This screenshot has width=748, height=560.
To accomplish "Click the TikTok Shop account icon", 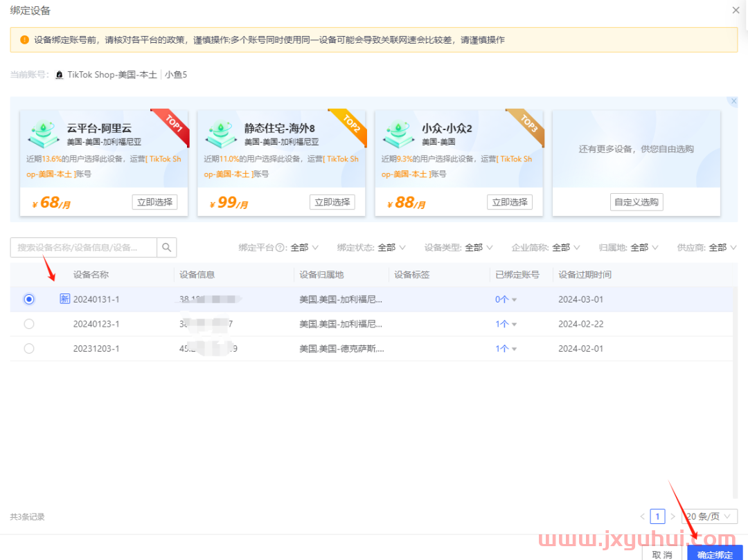I will tap(59, 75).
